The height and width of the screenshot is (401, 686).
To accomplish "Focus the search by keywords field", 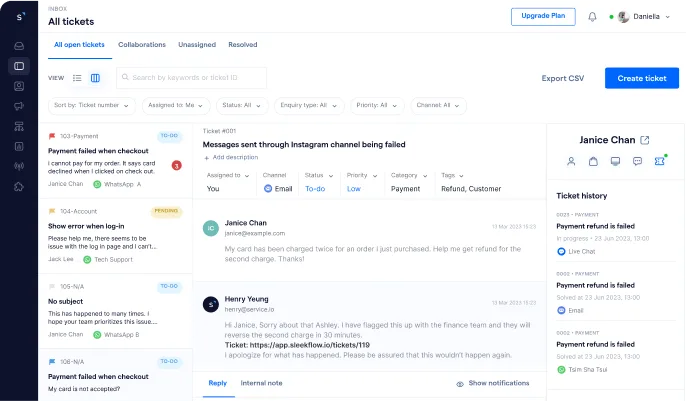I will point(191,78).
